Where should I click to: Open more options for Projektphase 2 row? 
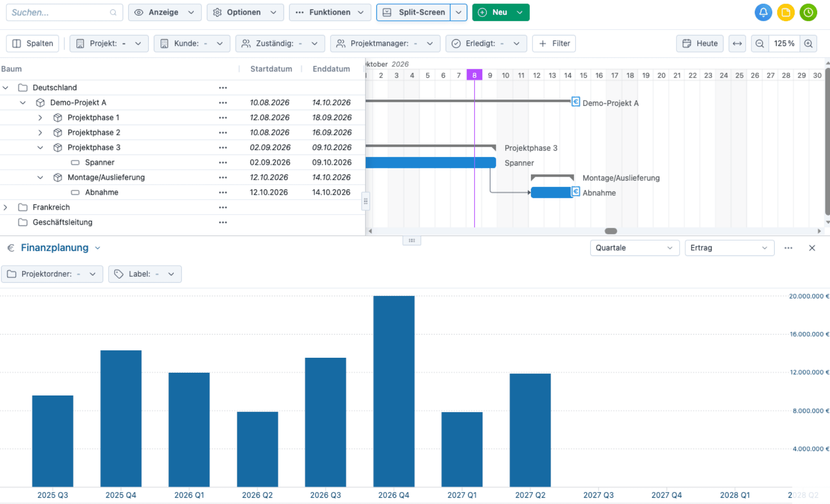point(223,132)
